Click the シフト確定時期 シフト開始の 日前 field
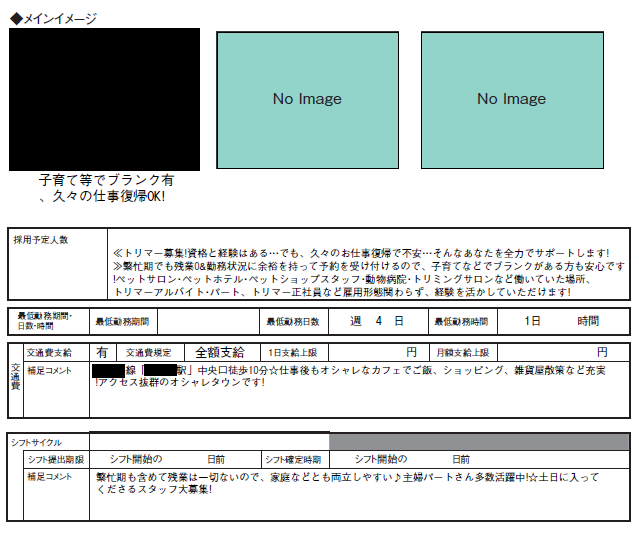Screen dimensions: 639x539 [479, 460]
